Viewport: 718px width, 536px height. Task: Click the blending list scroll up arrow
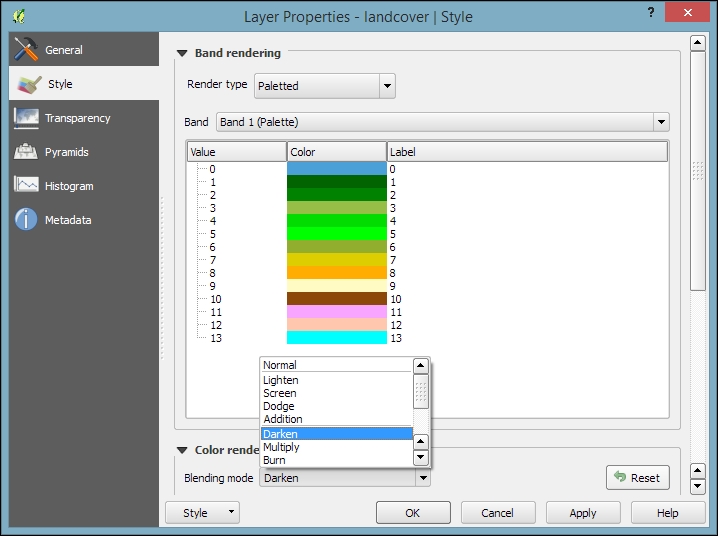(421, 365)
